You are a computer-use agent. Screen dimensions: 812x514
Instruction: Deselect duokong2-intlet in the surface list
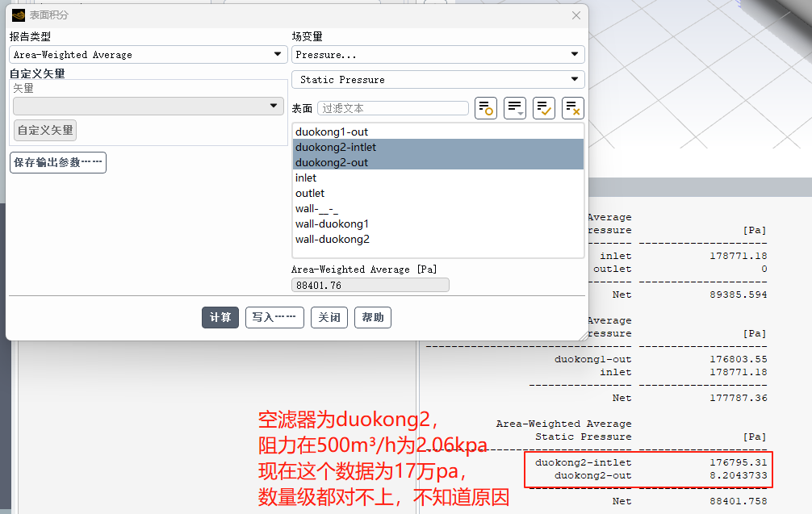pos(336,147)
